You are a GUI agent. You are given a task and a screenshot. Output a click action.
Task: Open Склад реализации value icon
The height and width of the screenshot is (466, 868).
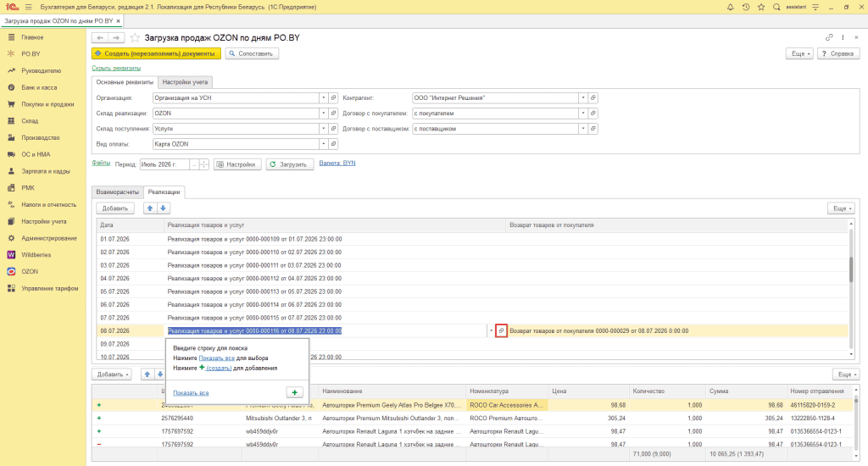pyautogui.click(x=333, y=114)
